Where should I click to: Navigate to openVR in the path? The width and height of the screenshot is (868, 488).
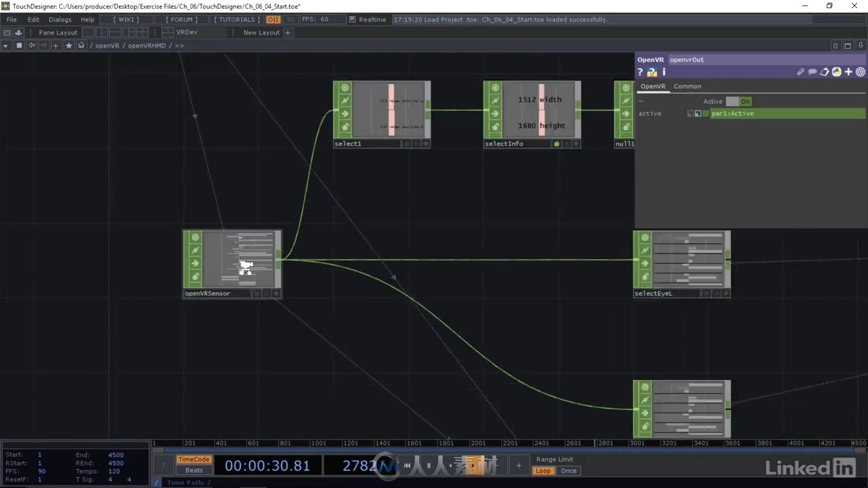pos(107,45)
